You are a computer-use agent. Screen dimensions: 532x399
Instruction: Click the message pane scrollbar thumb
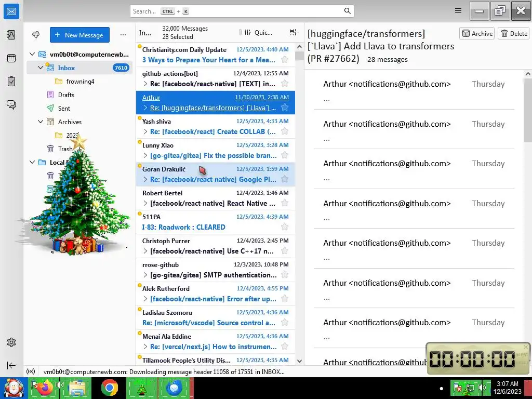pyautogui.click(x=528, y=110)
